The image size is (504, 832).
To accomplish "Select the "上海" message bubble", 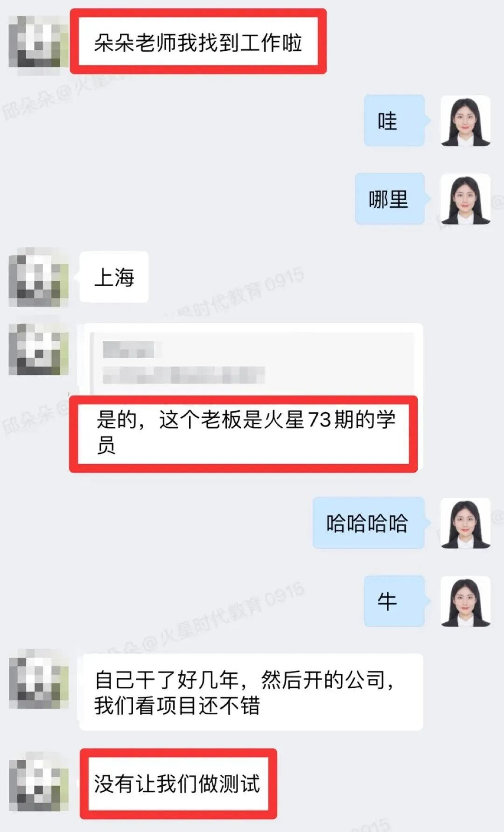I will 114,277.
